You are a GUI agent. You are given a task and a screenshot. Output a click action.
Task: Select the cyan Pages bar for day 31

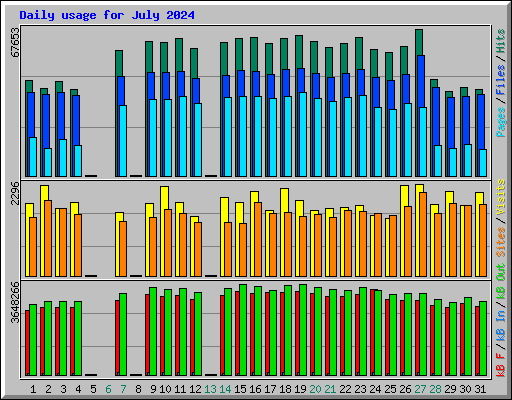click(x=483, y=163)
